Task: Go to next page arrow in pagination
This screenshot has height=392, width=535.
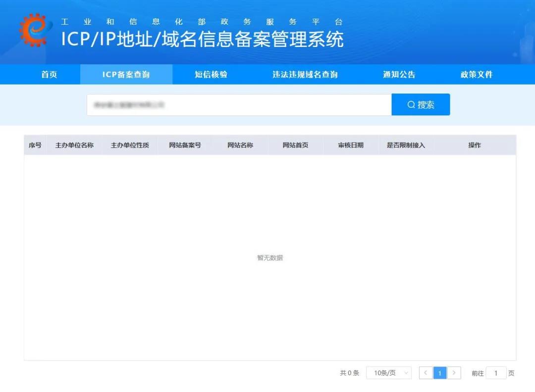Action: pyautogui.click(x=454, y=373)
